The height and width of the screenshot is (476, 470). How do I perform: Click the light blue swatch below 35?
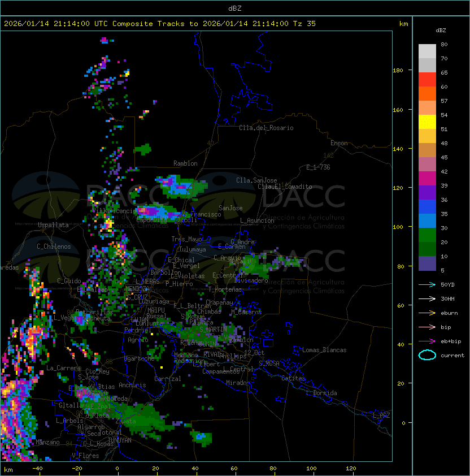tap(427, 220)
